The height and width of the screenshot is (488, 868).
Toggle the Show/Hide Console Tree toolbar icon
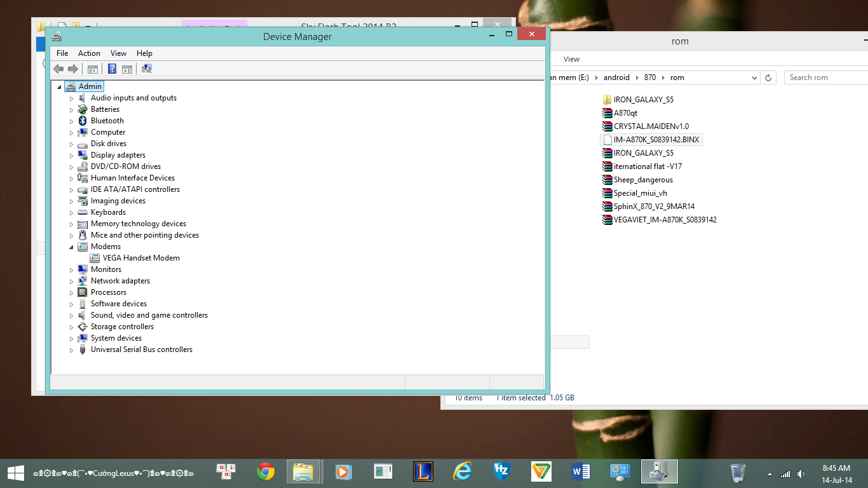click(93, 69)
